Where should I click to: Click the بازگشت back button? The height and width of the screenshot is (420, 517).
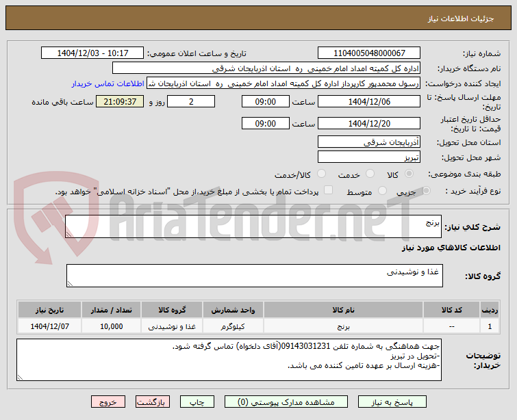152,402
